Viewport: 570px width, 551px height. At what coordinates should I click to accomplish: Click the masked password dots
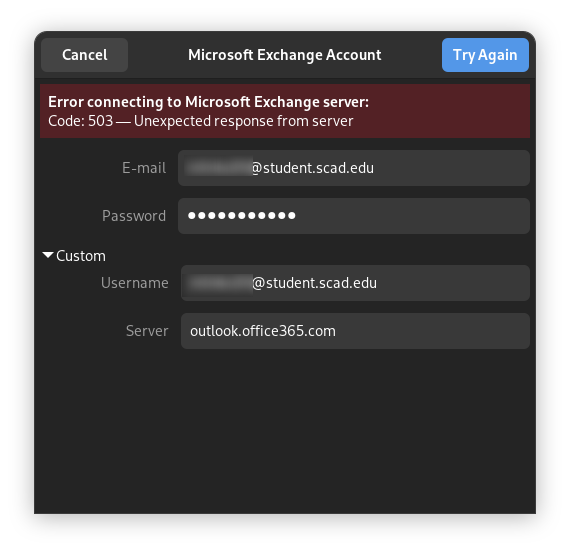(x=241, y=216)
